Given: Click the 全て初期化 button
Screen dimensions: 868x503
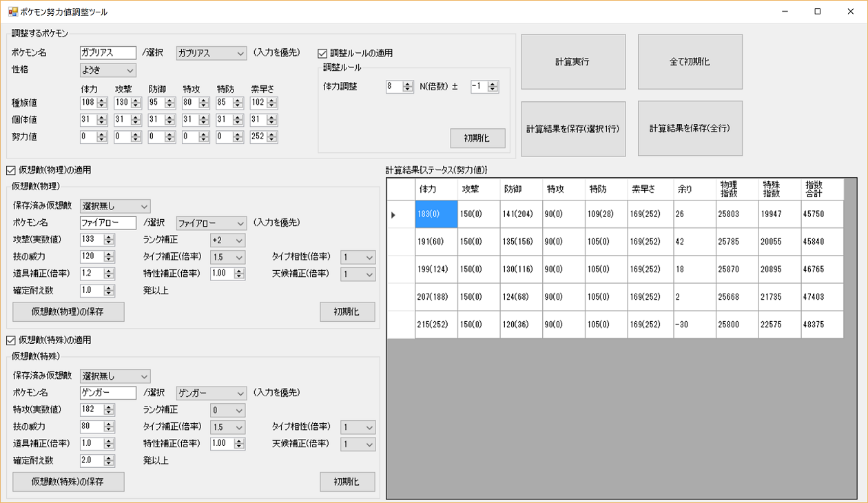Looking at the screenshot, I should tap(690, 61).
